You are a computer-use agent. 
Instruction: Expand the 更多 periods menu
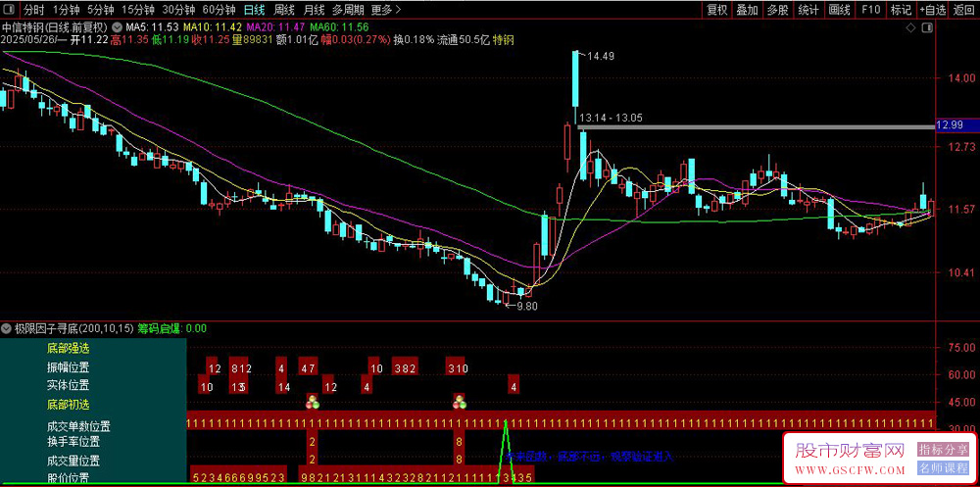[x=386, y=10]
